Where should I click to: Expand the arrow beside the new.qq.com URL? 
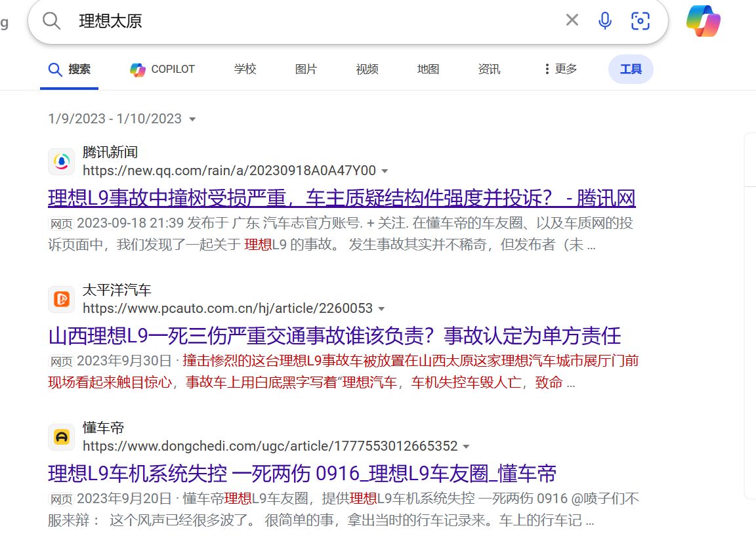[385, 171]
